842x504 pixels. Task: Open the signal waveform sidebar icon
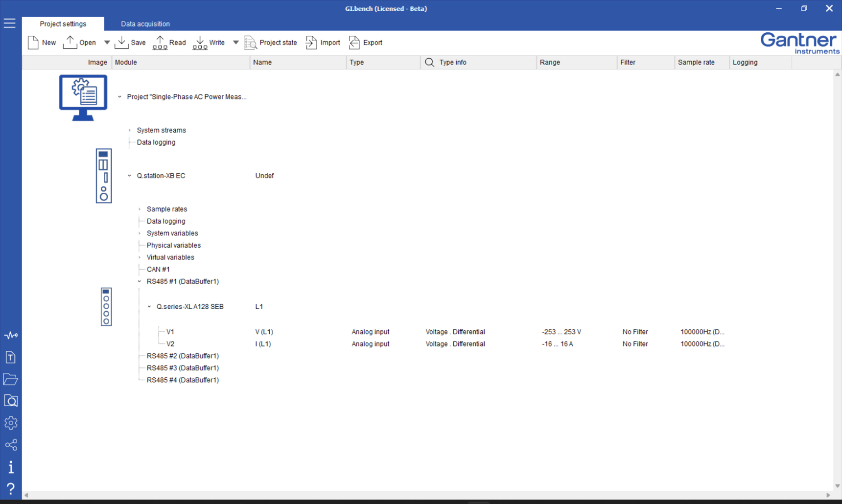pyautogui.click(x=11, y=335)
